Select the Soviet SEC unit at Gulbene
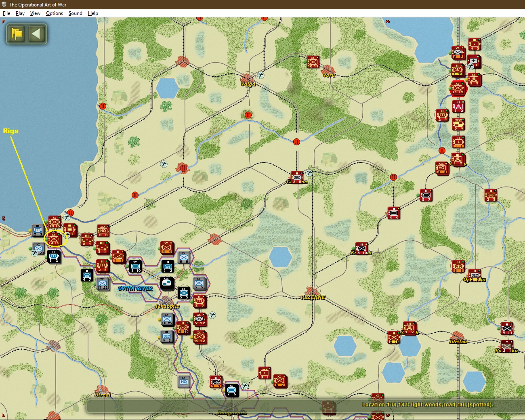 click(297, 178)
